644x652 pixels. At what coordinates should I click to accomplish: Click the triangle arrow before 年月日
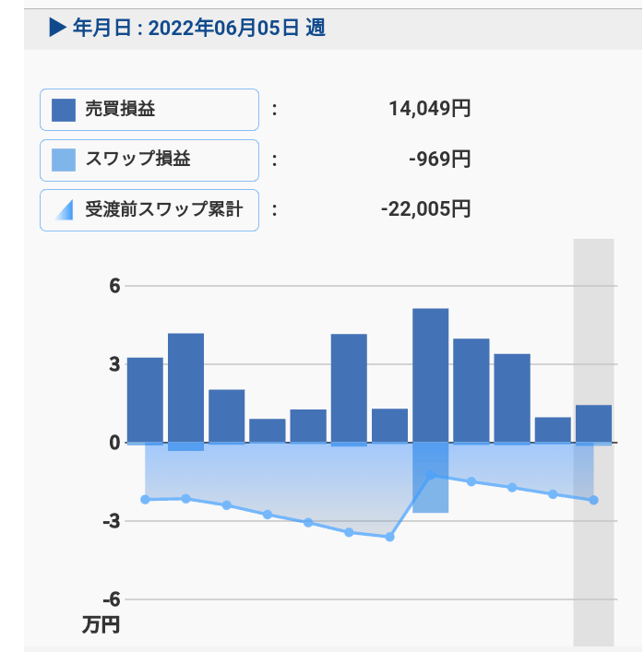(x=57, y=28)
